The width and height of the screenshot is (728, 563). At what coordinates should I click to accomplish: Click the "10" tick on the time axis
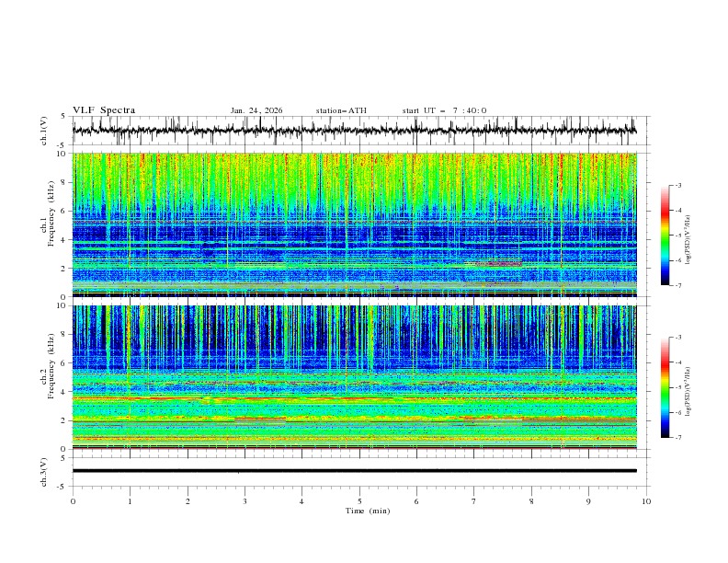[646, 501]
